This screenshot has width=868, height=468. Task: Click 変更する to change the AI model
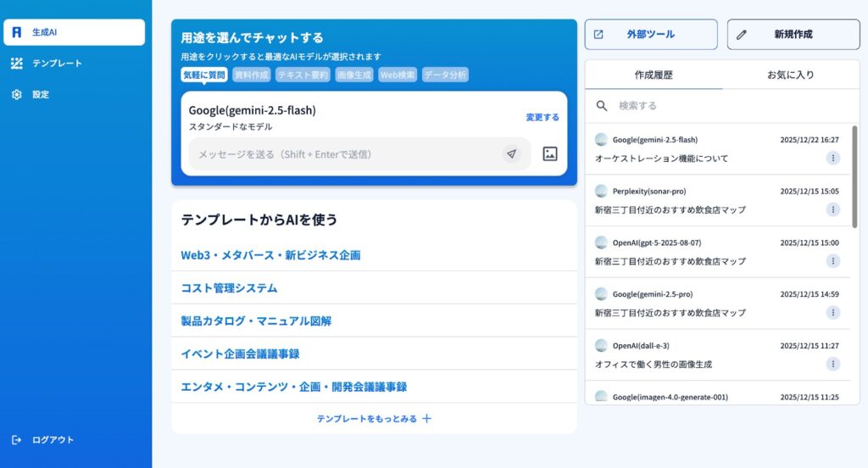tap(542, 117)
